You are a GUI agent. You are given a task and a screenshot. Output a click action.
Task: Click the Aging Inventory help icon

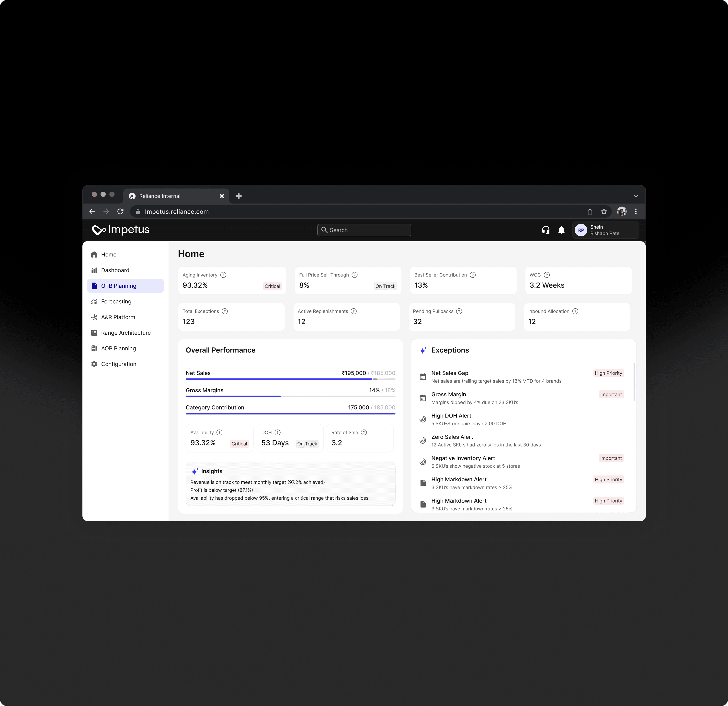coord(223,275)
